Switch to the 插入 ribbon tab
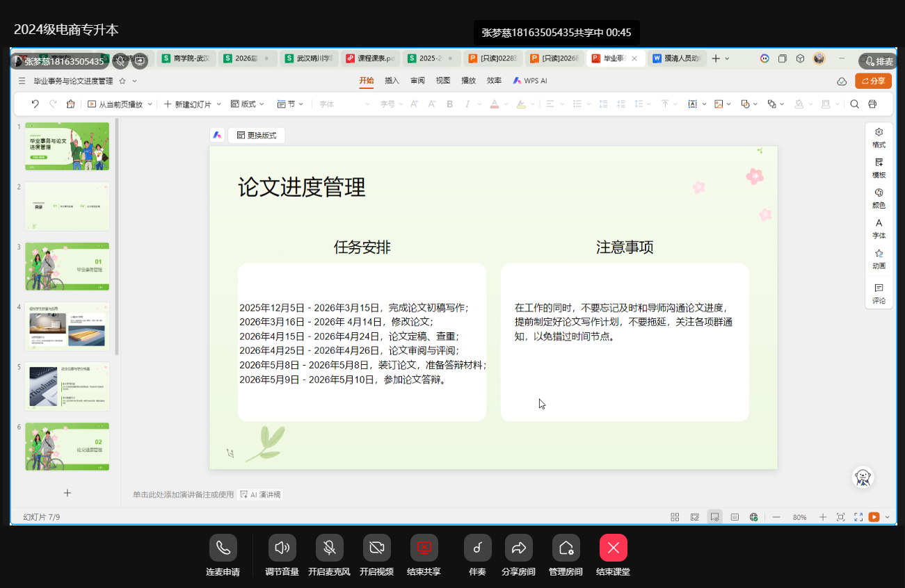Viewport: 905px width, 588px height. tap(392, 81)
